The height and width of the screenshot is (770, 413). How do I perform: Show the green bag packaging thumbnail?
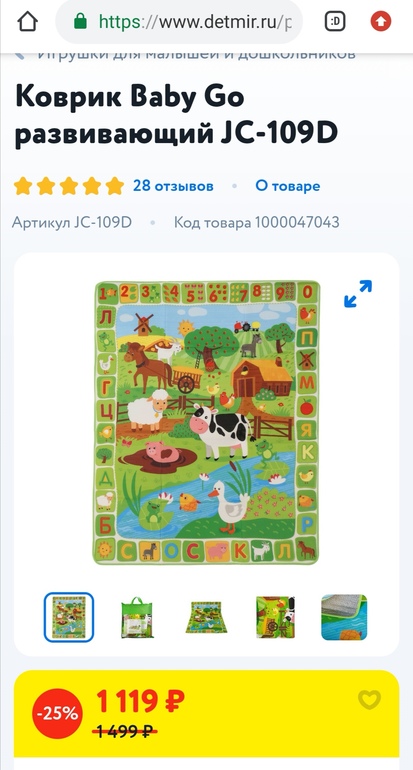point(137,617)
